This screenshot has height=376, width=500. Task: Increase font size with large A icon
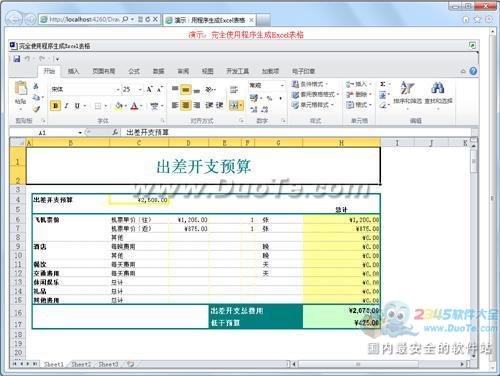pos(150,89)
